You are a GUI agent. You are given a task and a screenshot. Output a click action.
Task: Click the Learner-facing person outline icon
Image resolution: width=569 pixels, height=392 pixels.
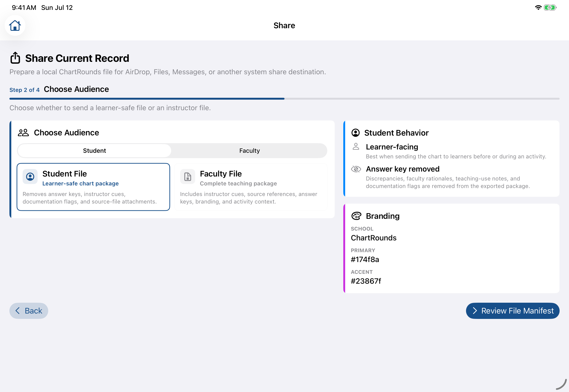pyautogui.click(x=356, y=147)
